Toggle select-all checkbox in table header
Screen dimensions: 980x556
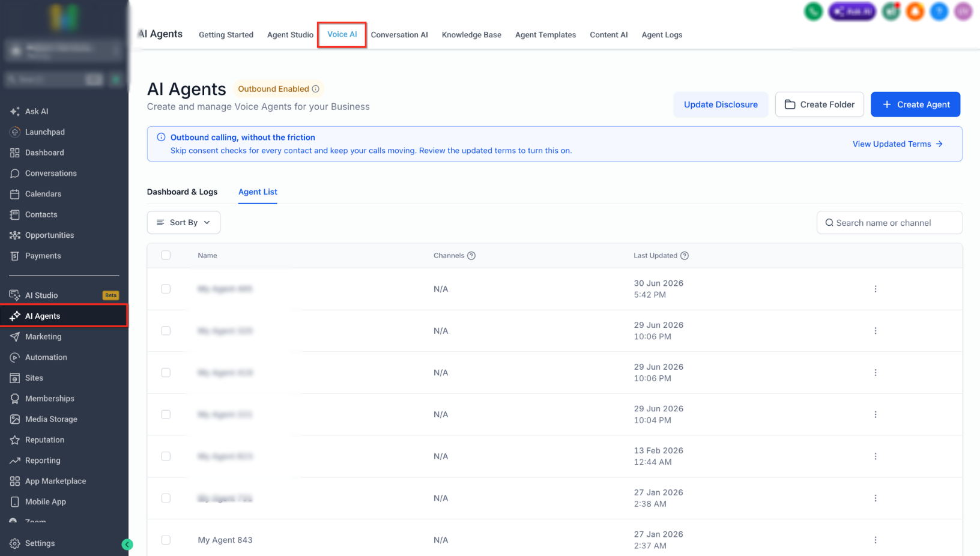coord(166,255)
